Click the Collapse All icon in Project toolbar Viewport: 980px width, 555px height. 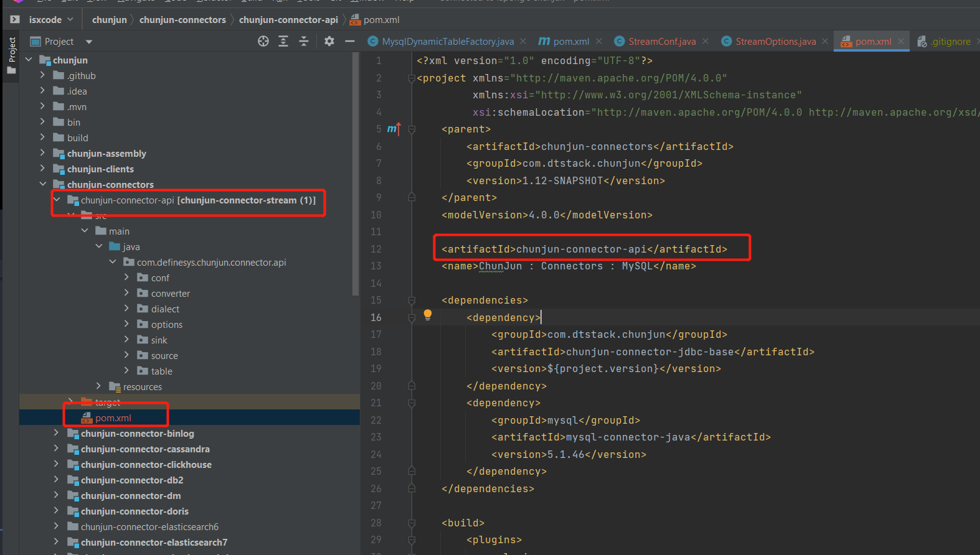point(304,41)
